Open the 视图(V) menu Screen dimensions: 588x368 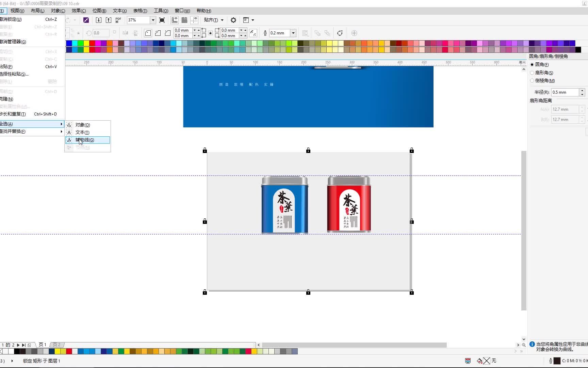point(17,11)
